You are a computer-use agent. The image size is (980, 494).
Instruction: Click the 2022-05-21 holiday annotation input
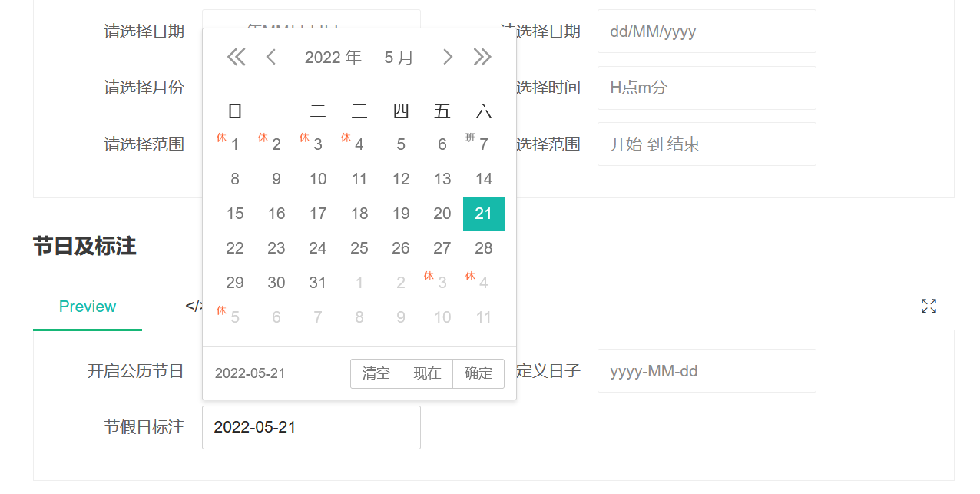(x=311, y=427)
